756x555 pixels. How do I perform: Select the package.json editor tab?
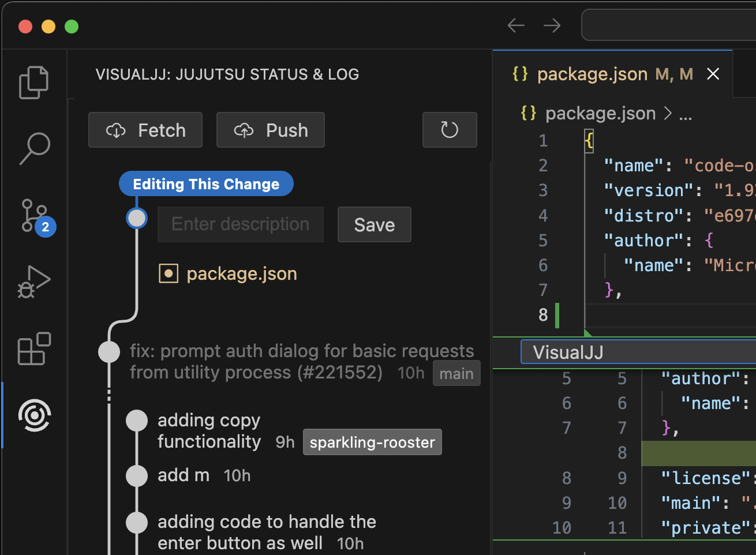pos(592,74)
